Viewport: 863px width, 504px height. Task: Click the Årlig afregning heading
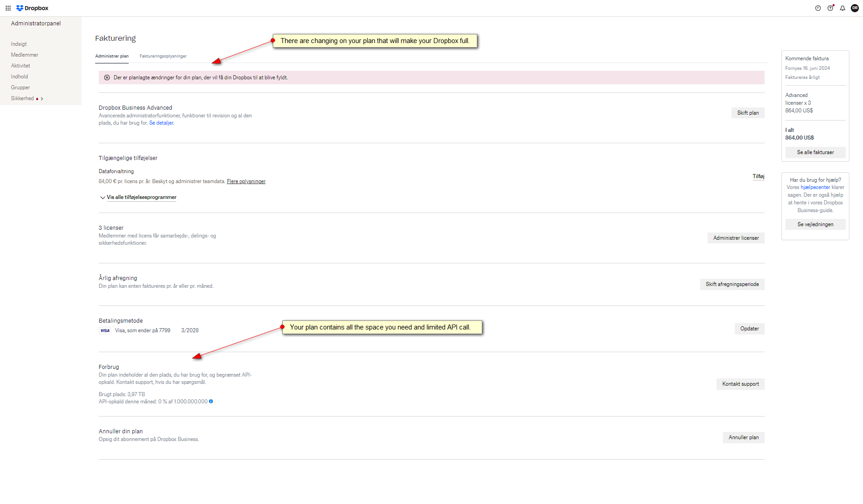(x=118, y=278)
